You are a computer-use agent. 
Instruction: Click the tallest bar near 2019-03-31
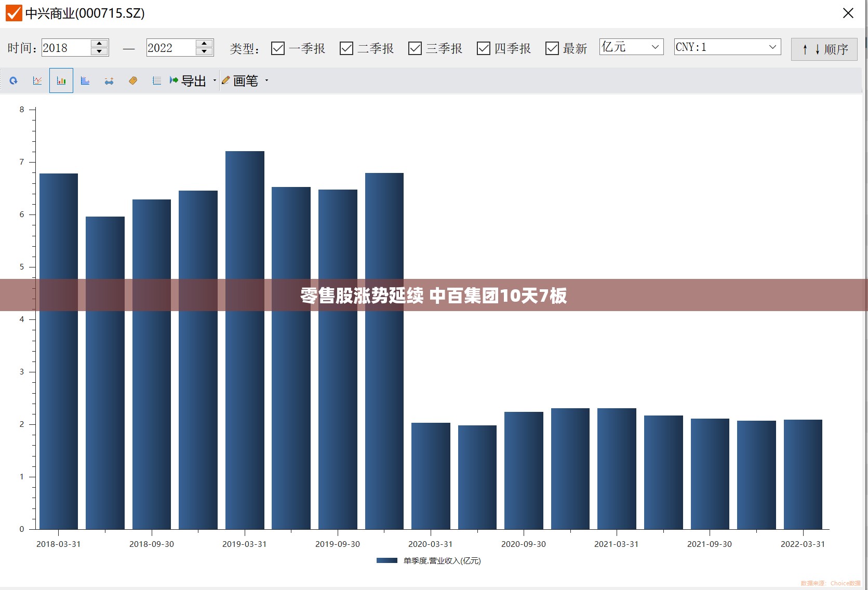click(245, 340)
